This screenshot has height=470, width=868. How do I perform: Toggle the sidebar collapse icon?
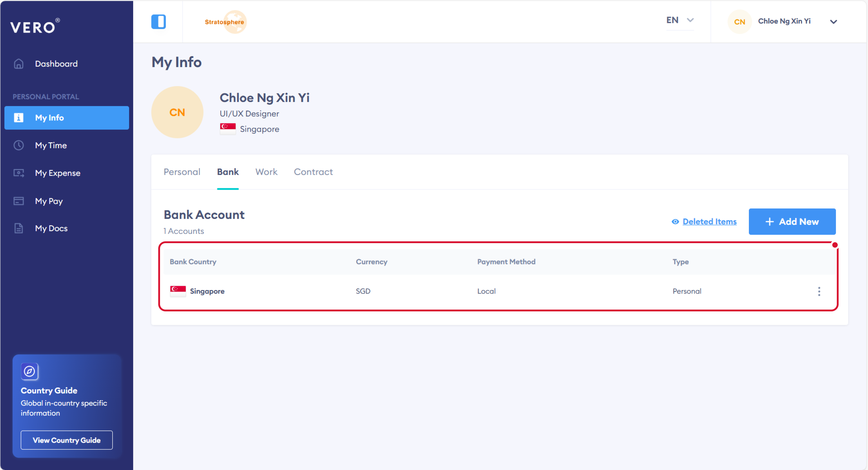(158, 21)
